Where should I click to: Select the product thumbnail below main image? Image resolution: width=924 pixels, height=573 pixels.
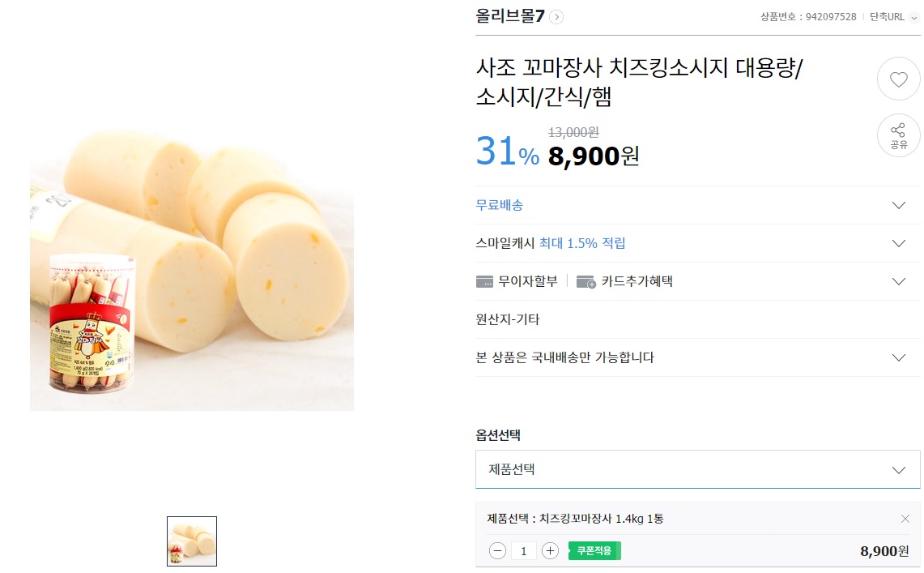pyautogui.click(x=192, y=541)
